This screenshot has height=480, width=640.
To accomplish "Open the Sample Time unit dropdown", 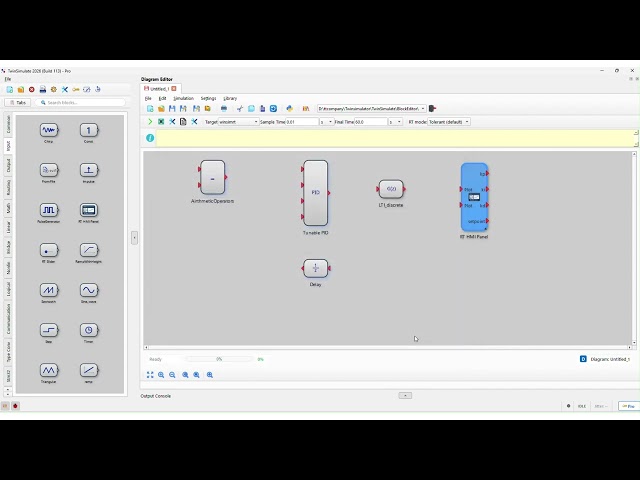I will click(327, 122).
